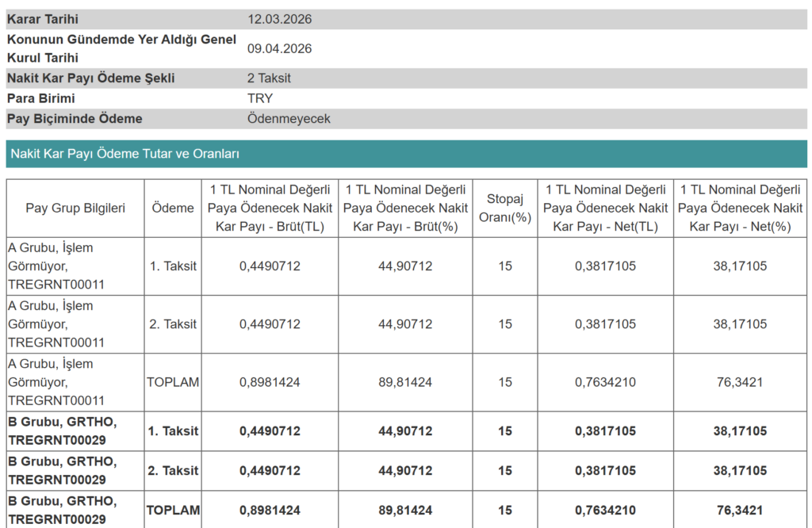The width and height of the screenshot is (812, 528).
Task: Click A Grubu '2. Taksit' payment cell
Action: [173, 324]
